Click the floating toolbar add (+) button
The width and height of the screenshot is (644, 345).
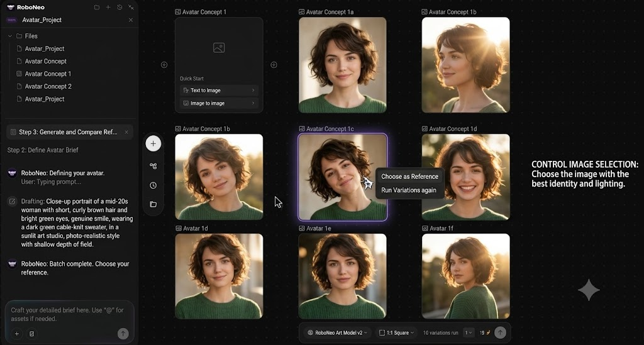(x=153, y=143)
